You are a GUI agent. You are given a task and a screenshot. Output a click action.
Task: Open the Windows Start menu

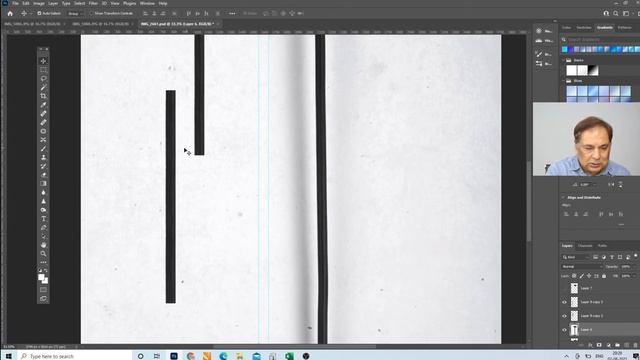tap(9, 356)
